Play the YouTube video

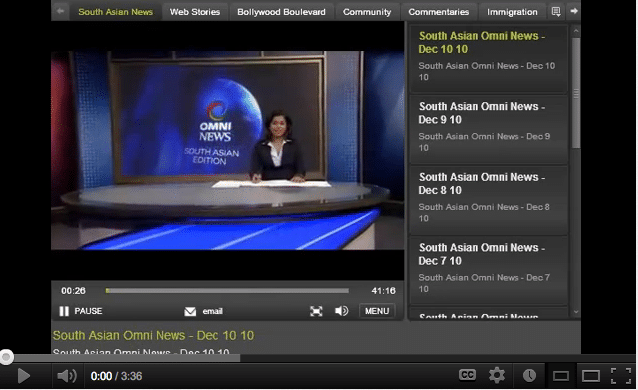coord(24,376)
